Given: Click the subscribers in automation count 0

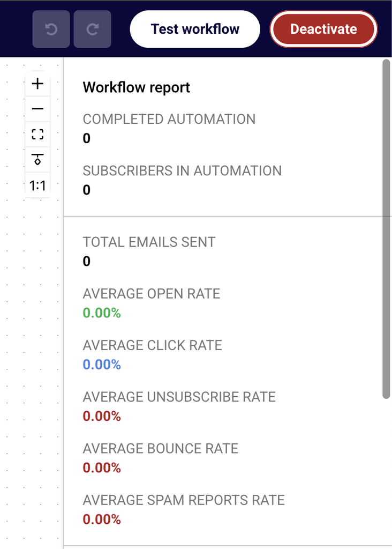Looking at the screenshot, I should click(x=87, y=190).
